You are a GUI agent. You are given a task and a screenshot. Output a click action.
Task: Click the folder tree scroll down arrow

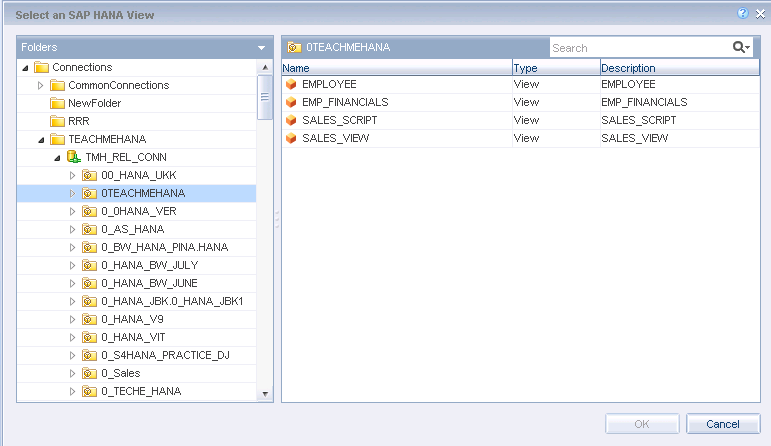265,394
